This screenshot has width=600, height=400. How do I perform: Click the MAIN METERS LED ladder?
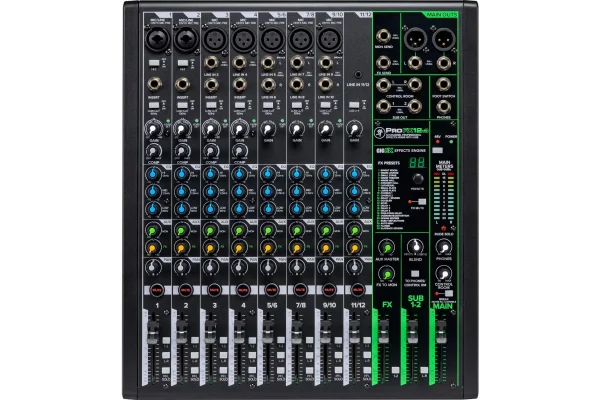(444, 196)
